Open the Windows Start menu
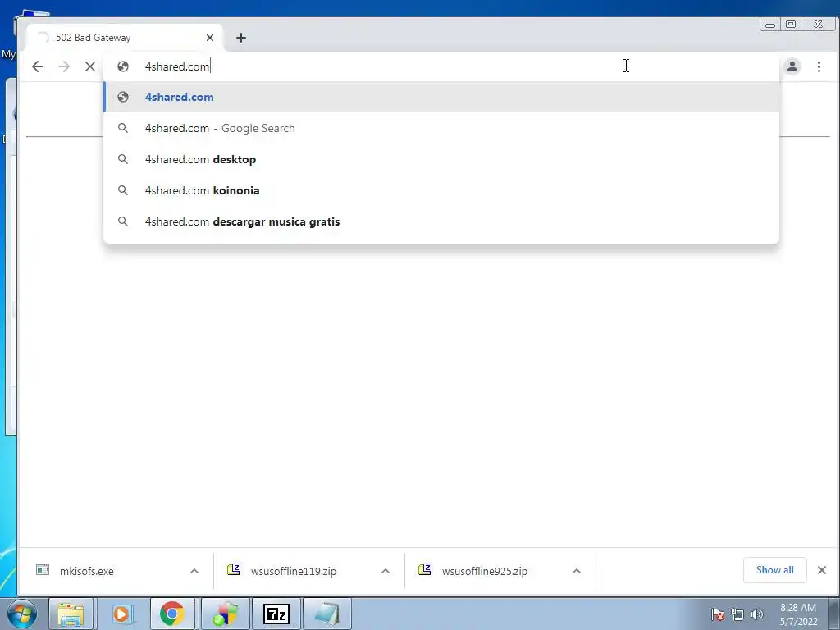840x630 pixels. click(x=22, y=614)
